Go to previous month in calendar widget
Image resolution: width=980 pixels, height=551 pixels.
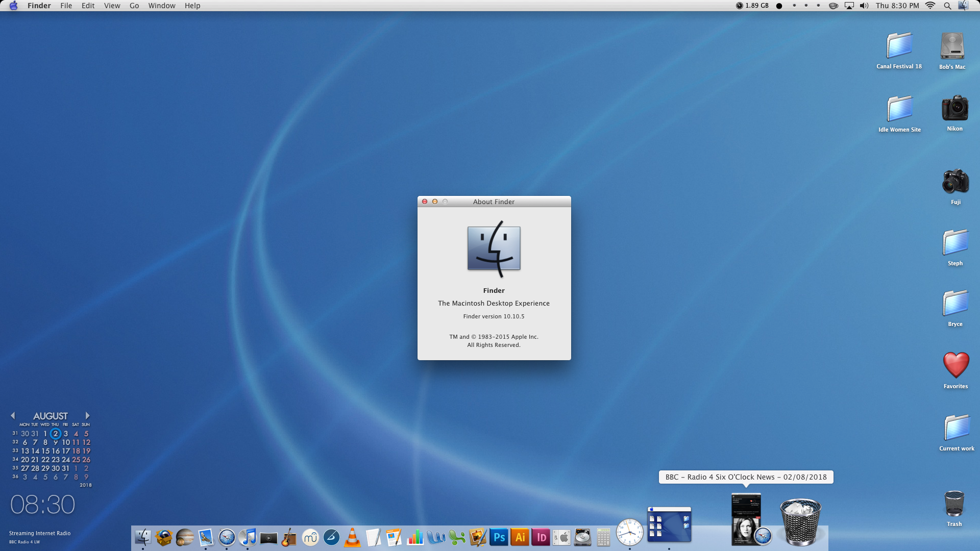(x=13, y=416)
